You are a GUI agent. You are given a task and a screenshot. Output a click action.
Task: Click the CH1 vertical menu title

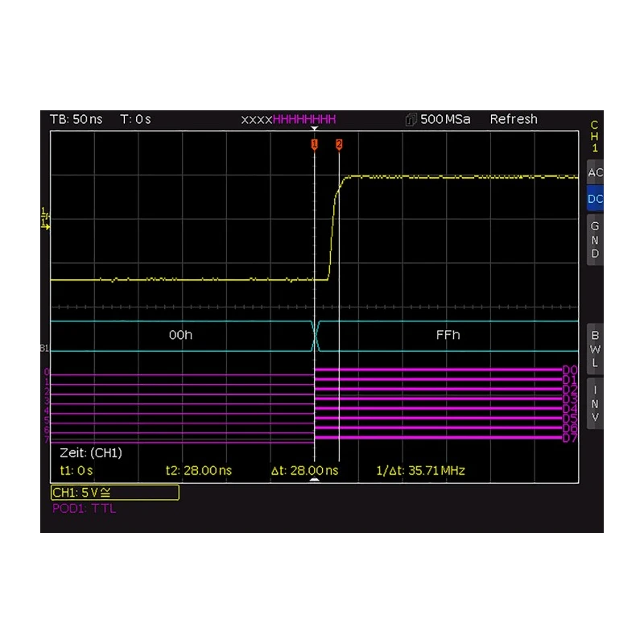(594, 136)
